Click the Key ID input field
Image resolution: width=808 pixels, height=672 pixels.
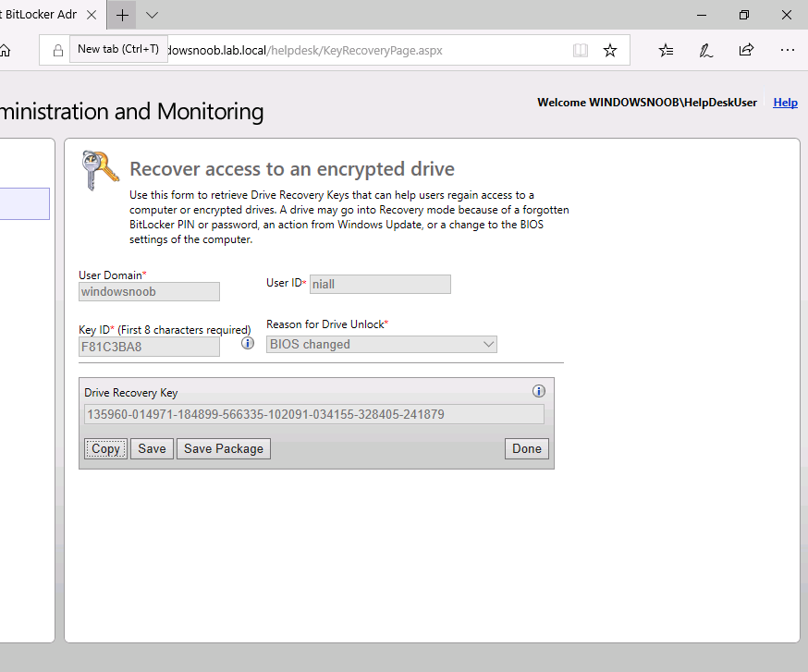tap(150, 347)
